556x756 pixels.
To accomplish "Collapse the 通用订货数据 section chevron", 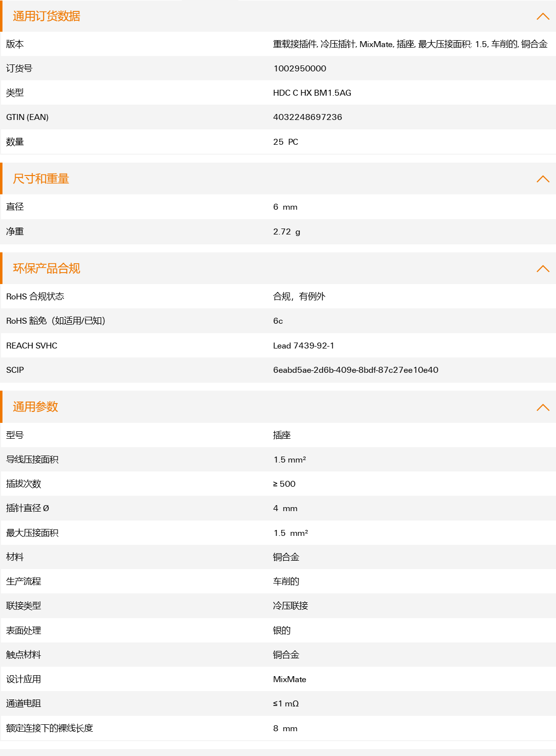I will pos(543,16).
